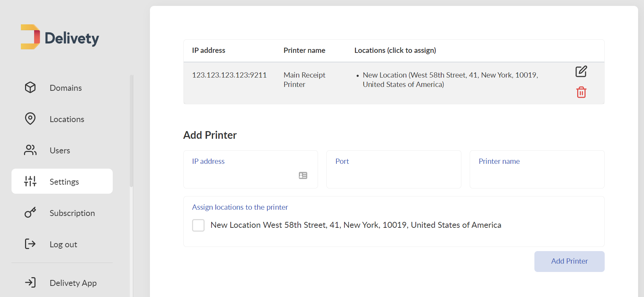Image resolution: width=644 pixels, height=297 pixels.
Task: Click the Users people icon
Action: pos(30,150)
